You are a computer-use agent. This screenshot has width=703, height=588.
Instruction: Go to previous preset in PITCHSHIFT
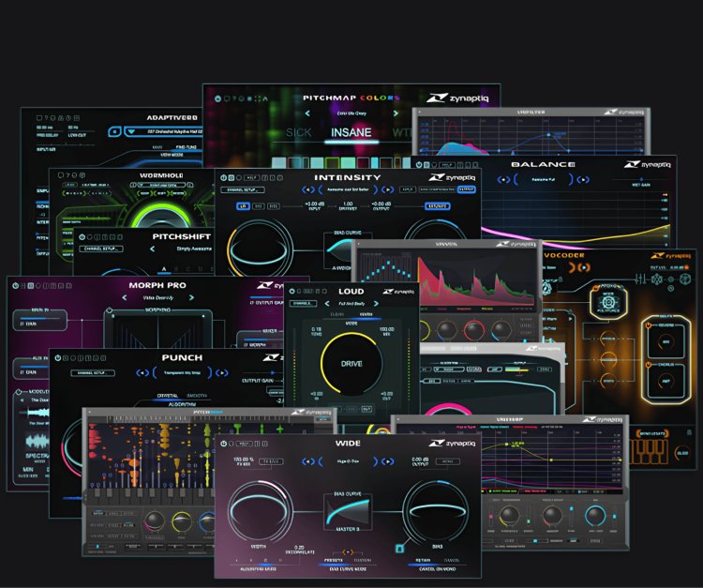pos(153,249)
